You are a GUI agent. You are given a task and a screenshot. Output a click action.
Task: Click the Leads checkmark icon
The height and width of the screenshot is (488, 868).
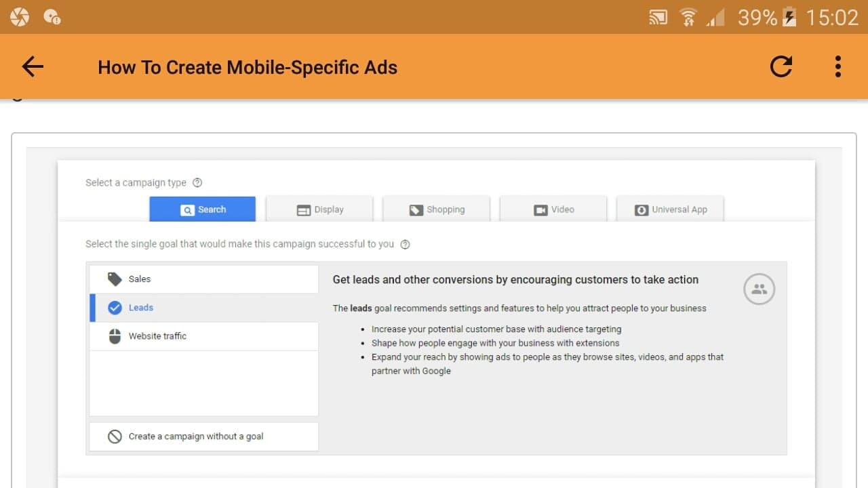tap(115, 308)
